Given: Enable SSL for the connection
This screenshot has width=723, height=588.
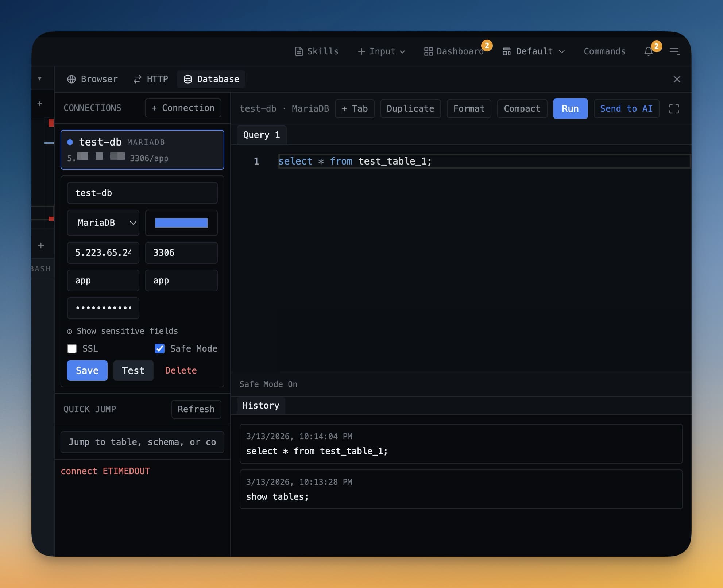Looking at the screenshot, I should pos(72,349).
